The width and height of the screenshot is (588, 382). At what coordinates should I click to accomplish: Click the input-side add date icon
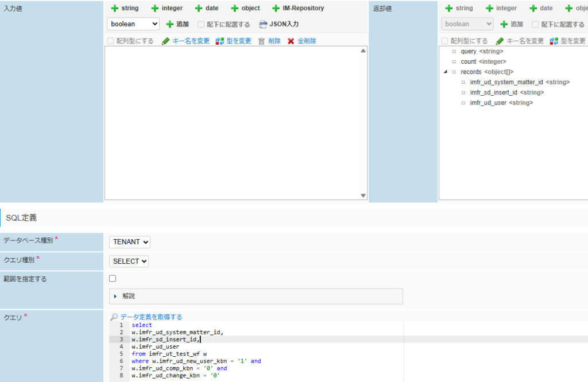[x=199, y=9]
